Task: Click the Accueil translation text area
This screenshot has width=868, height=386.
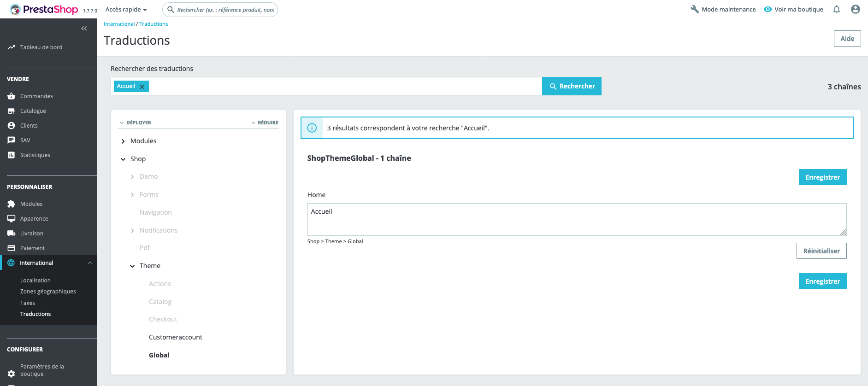Action: point(577,219)
